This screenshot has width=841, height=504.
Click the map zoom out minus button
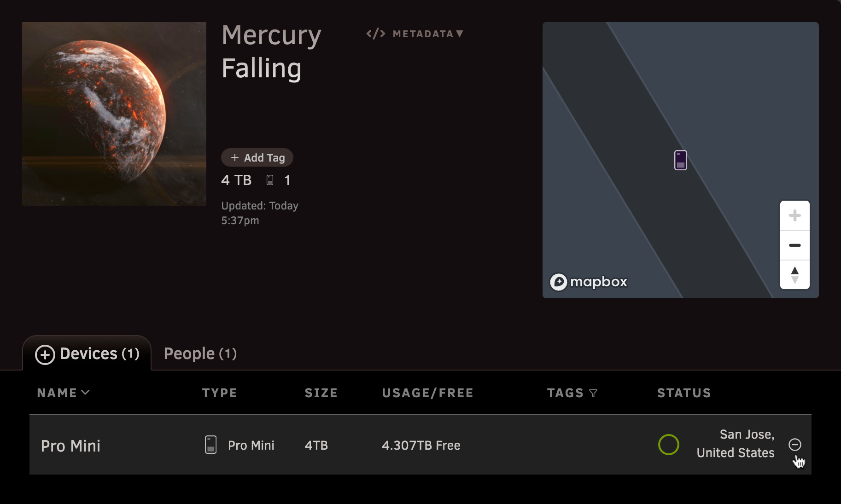(x=794, y=245)
